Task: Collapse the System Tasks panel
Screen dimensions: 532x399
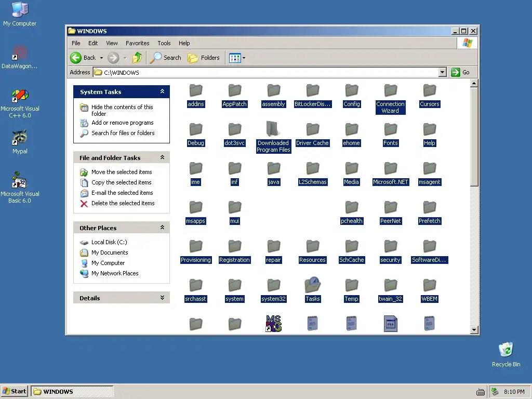Action: pos(162,91)
